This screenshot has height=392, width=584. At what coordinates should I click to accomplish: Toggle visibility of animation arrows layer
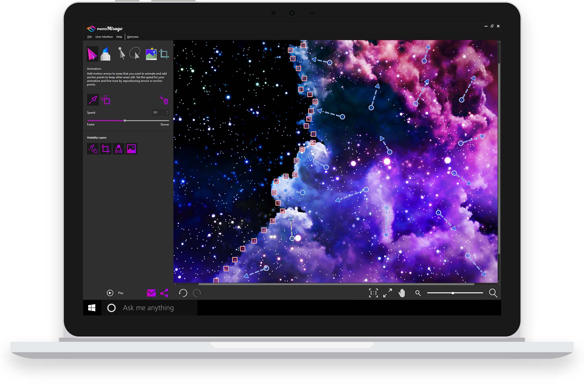(x=93, y=149)
